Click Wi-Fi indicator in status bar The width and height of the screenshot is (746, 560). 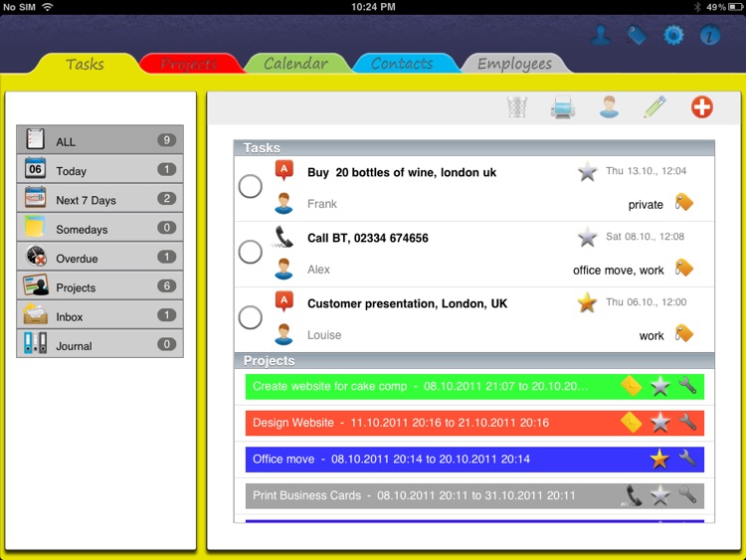[x=48, y=7]
